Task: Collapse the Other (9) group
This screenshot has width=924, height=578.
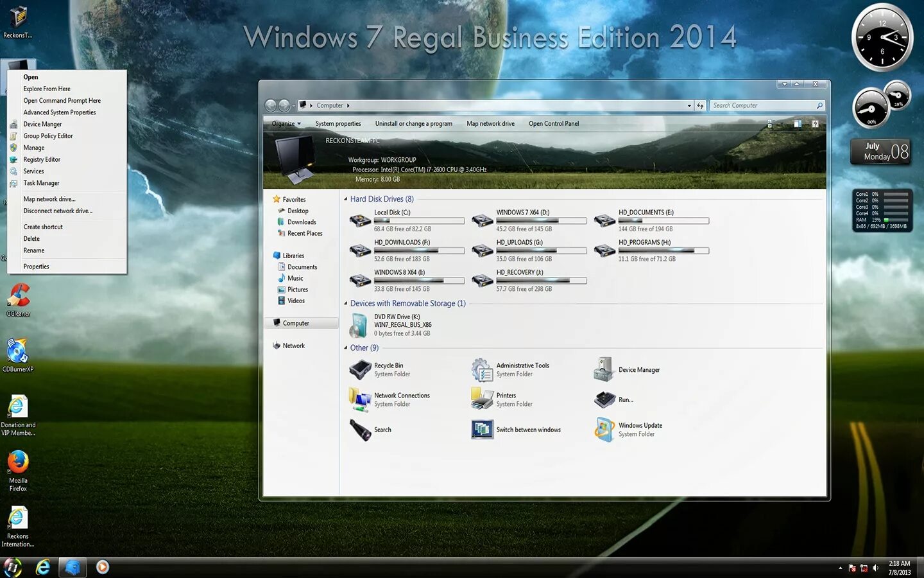Action: pos(346,348)
